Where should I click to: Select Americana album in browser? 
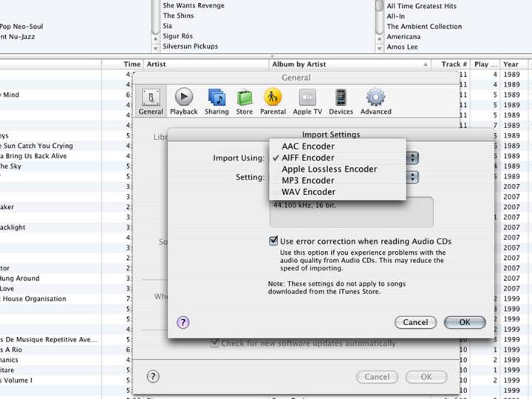(x=403, y=37)
